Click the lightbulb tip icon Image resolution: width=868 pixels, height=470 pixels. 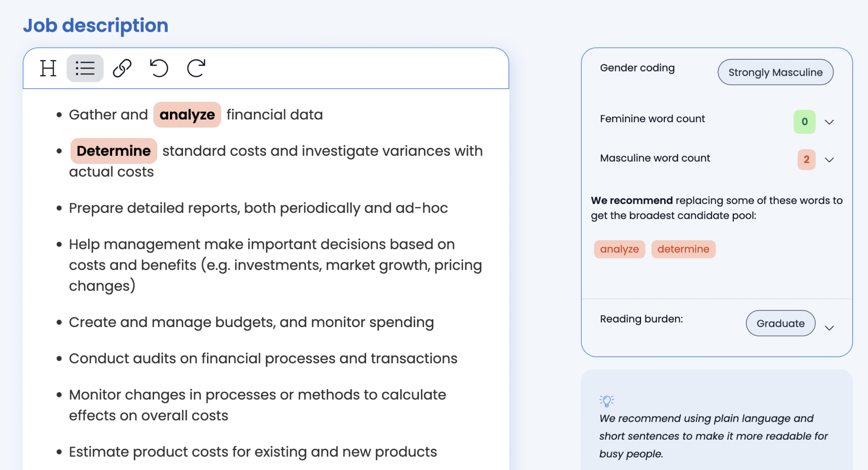click(x=607, y=401)
